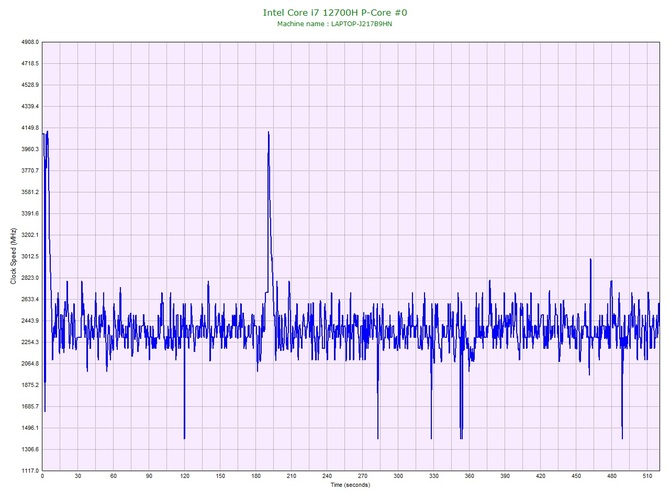Click the chart title Intel Core i7 12700H P-Core #0
The height and width of the screenshot is (502, 670).
coord(335,12)
